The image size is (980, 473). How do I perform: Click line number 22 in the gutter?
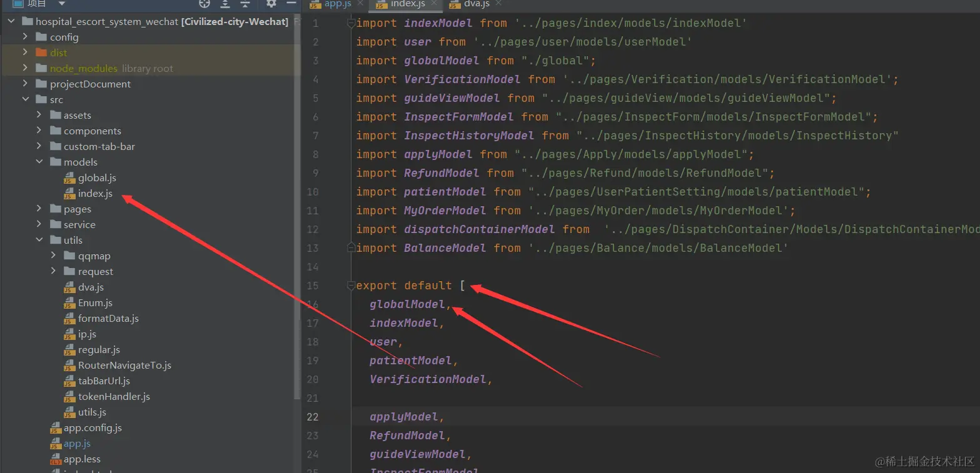[312, 417]
